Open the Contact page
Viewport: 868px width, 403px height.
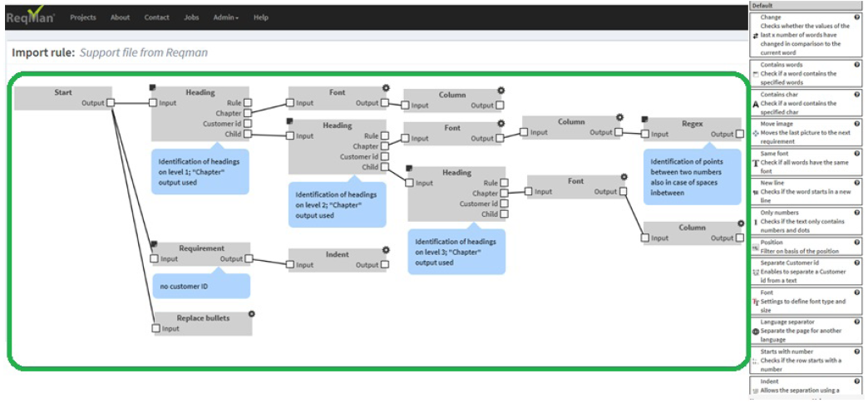pos(156,17)
